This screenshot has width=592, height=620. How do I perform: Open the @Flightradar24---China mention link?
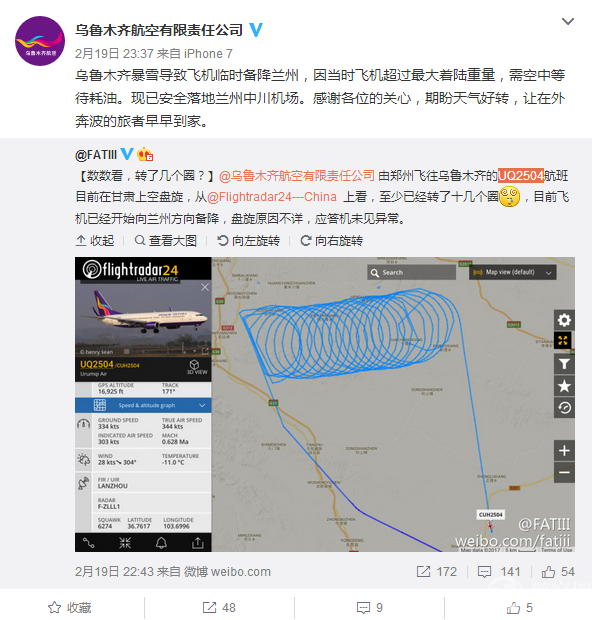point(272,197)
